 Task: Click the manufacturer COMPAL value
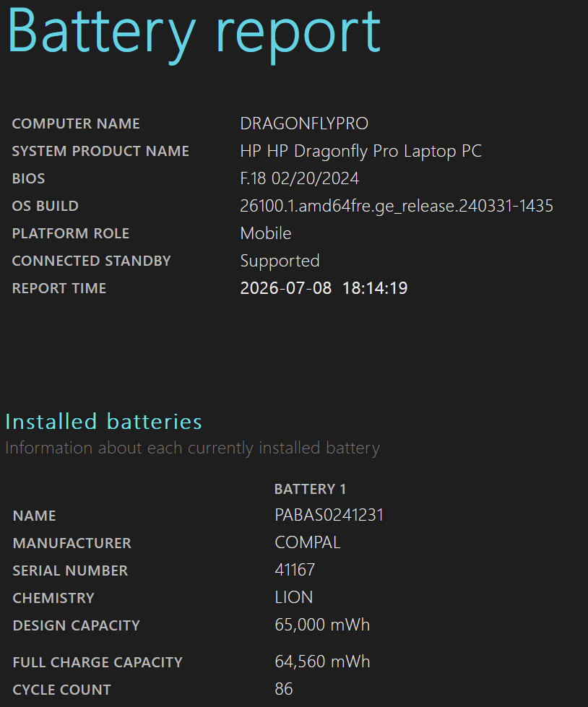(308, 543)
